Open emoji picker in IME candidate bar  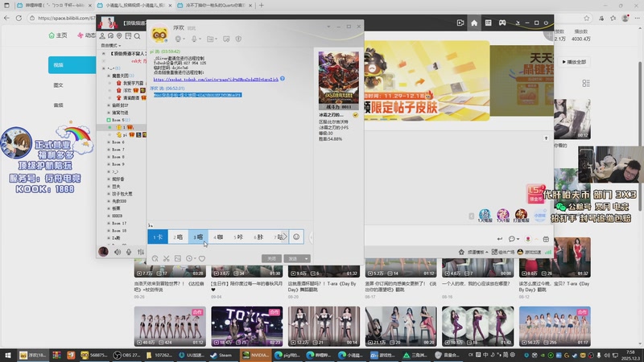point(296,237)
